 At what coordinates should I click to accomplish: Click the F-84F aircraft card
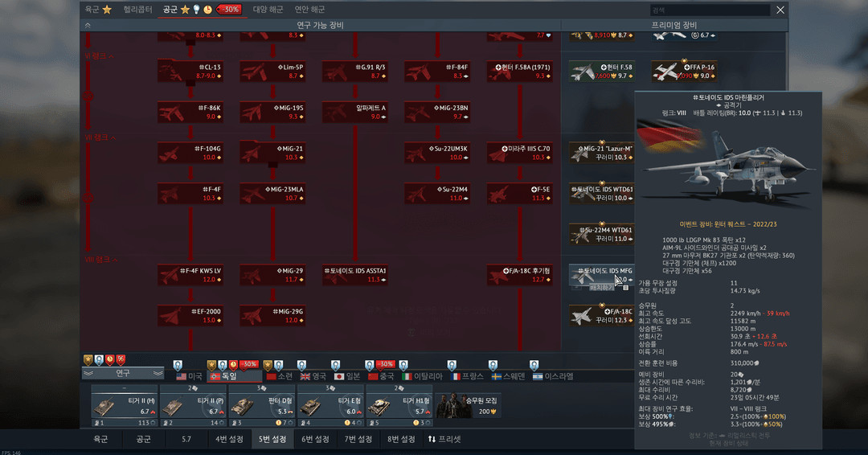point(437,72)
